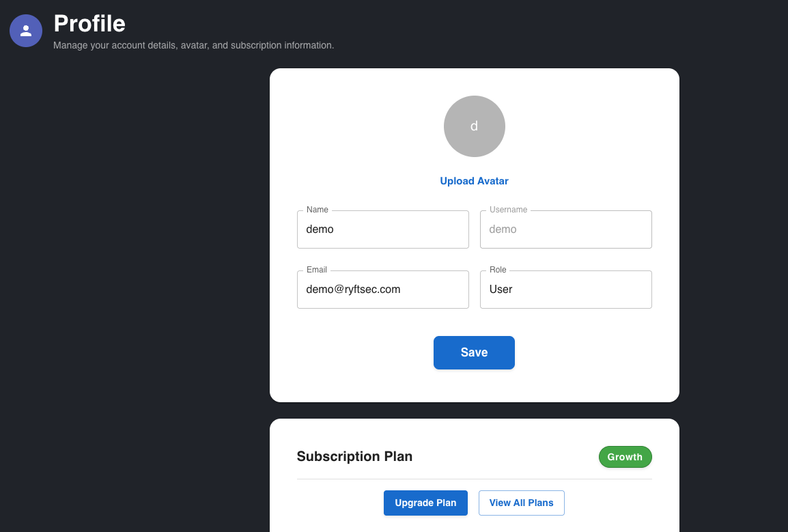Viewport: 788px width, 532px height.
Task: Click the disabled Username field
Action: click(x=565, y=229)
